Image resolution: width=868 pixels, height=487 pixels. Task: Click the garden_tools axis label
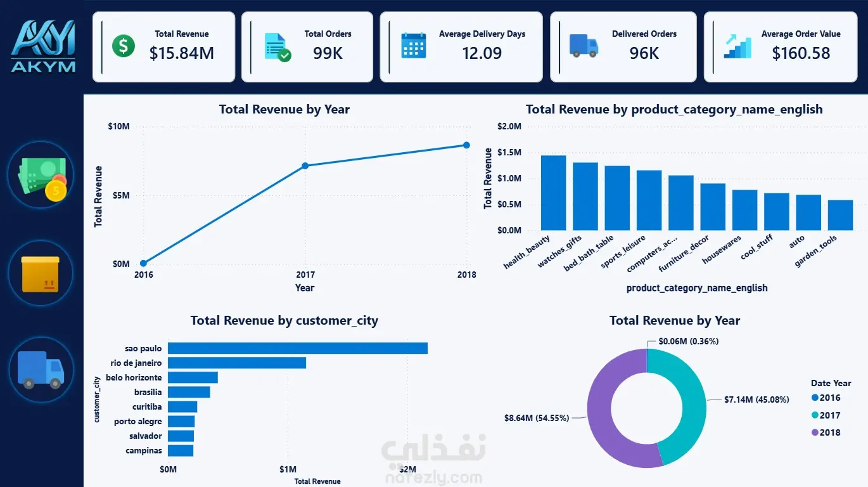816,250
